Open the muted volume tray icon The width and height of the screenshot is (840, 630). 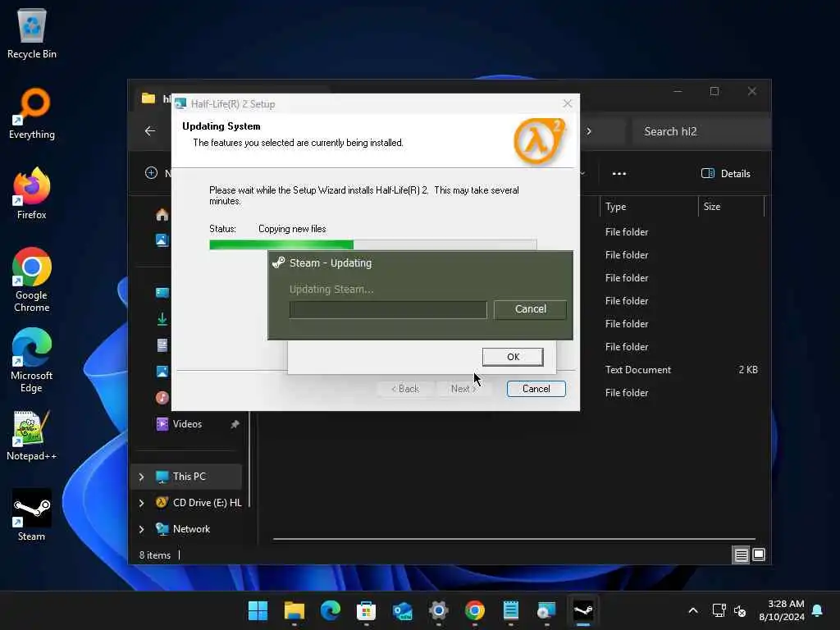pos(740,610)
